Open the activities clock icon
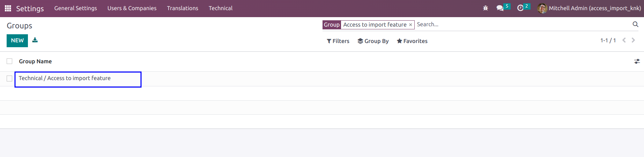The image size is (644, 157). [x=520, y=8]
